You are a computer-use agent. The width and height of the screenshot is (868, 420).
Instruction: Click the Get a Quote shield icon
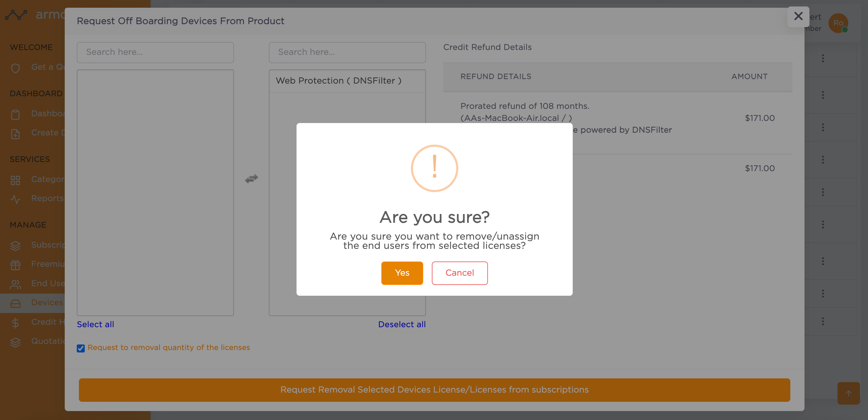tap(15, 68)
